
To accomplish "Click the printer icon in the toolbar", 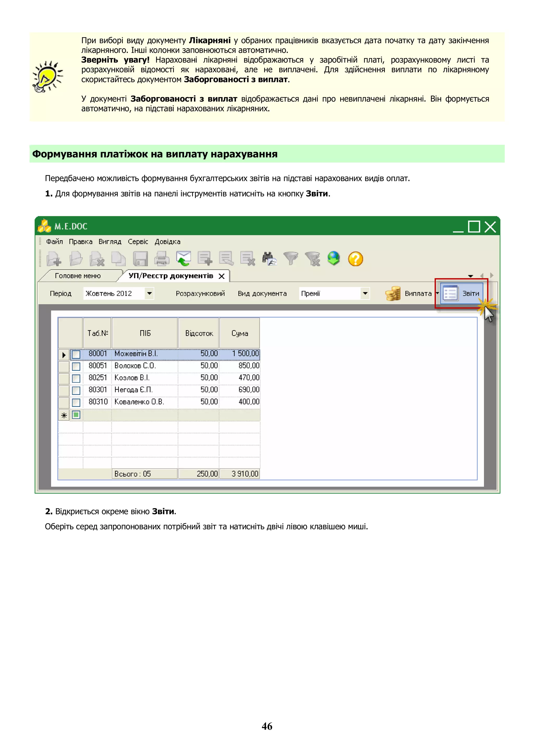I will tap(162, 259).
